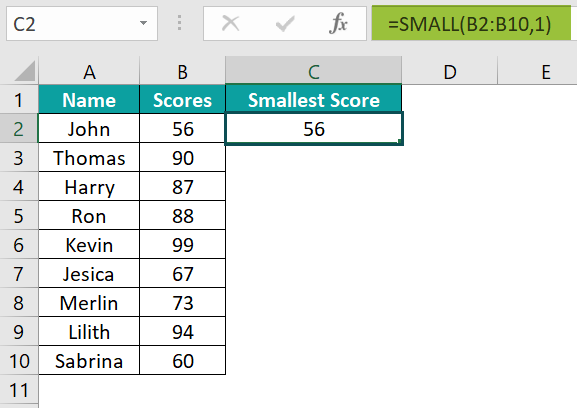Select cell C2 showing result 56
Image resolution: width=577 pixels, height=408 pixels.
click(x=314, y=129)
